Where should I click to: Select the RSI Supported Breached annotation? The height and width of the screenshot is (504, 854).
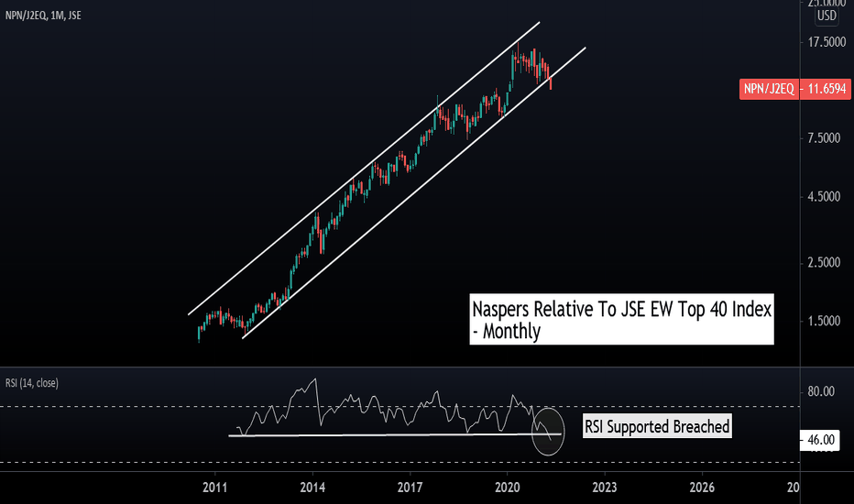tap(657, 426)
